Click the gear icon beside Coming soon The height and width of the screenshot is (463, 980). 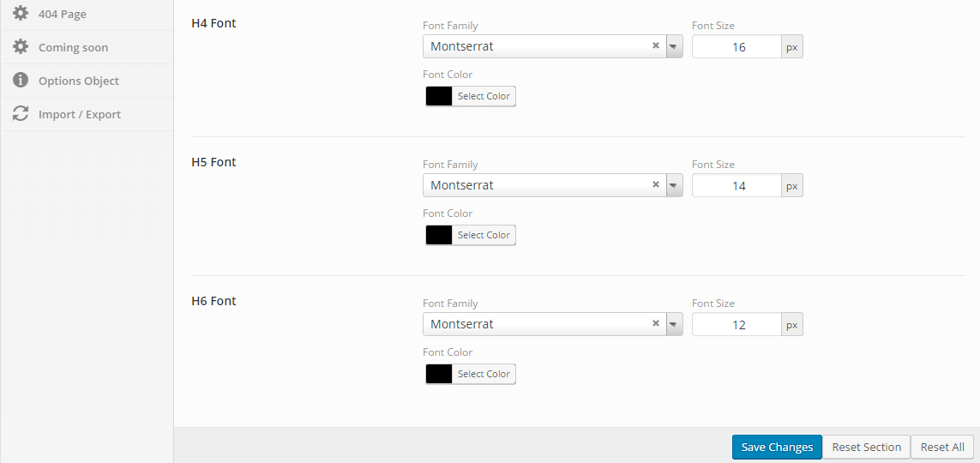click(21, 47)
